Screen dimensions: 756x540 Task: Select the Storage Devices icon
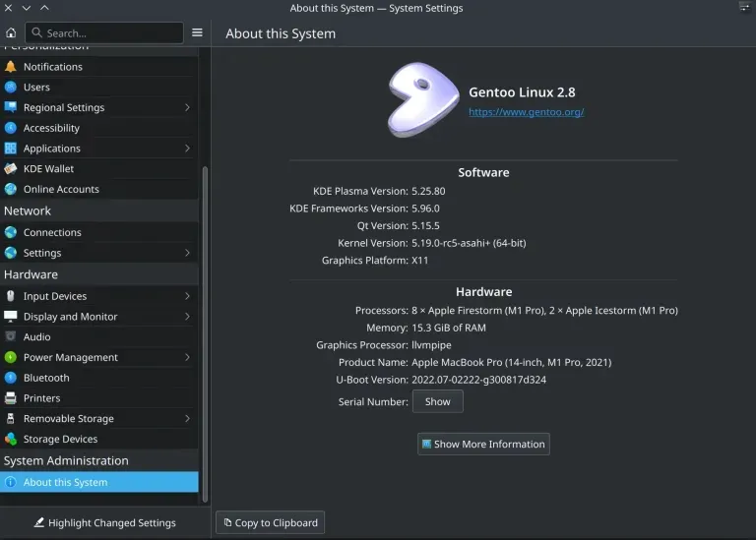(11, 440)
